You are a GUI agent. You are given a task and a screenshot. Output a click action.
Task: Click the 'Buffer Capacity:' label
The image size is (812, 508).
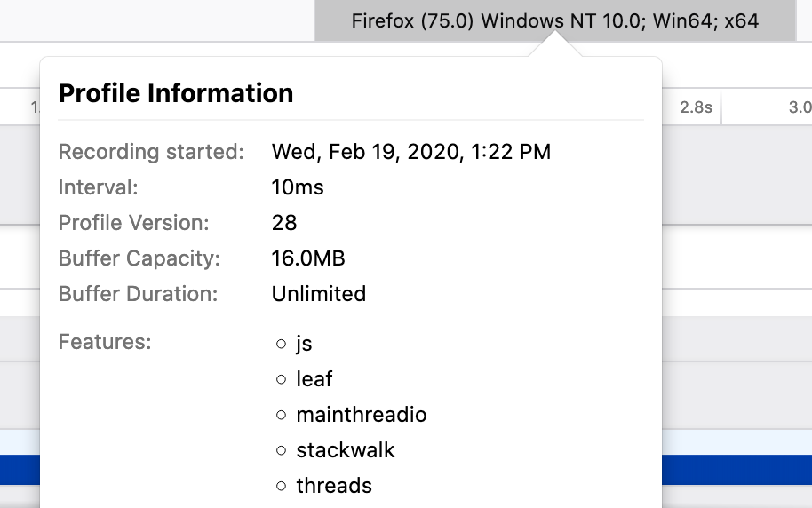(x=139, y=258)
